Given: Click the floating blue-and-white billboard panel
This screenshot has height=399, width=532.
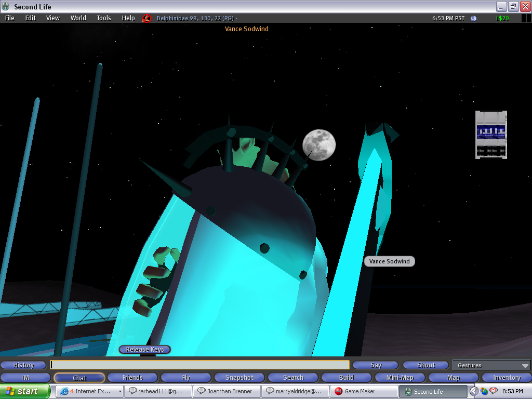Looking at the screenshot, I should point(491,135).
